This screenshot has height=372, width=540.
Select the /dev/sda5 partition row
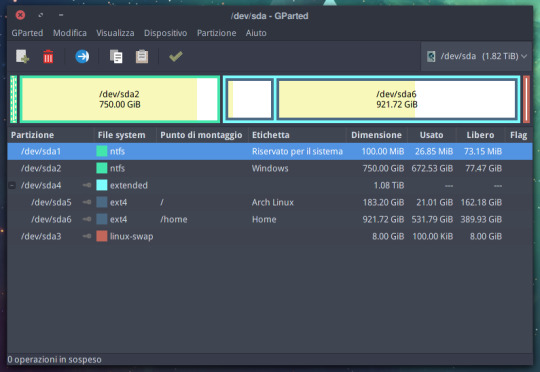(x=270, y=202)
